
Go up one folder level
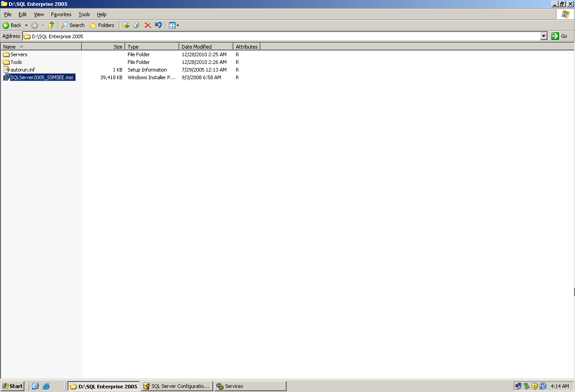click(51, 25)
